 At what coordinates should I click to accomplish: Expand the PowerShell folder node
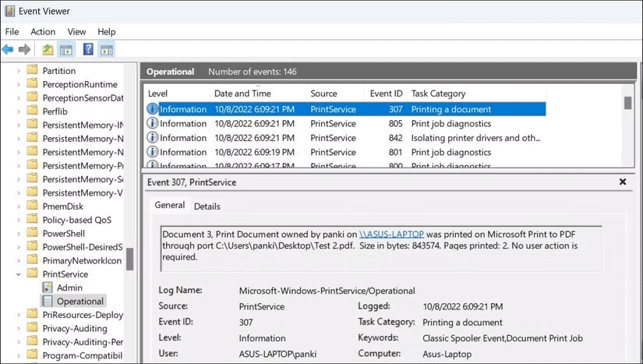[18, 233]
